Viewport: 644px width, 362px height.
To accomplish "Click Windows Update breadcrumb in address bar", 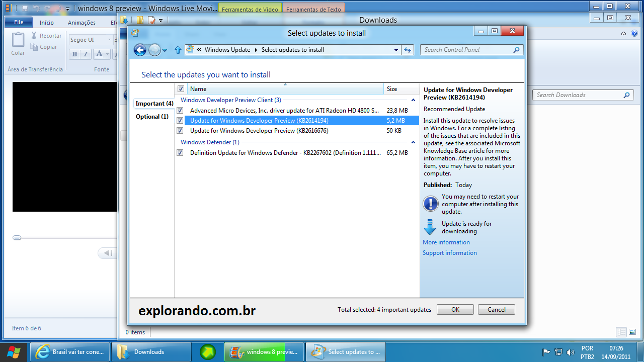I will pos(227,50).
